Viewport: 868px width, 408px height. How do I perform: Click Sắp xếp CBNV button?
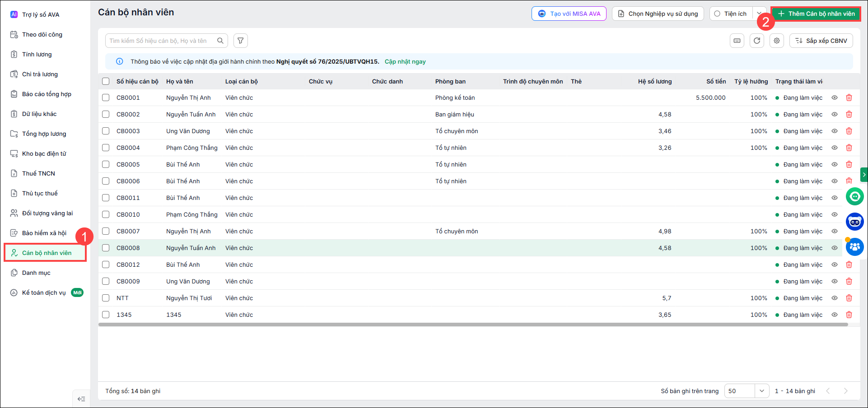pos(821,41)
